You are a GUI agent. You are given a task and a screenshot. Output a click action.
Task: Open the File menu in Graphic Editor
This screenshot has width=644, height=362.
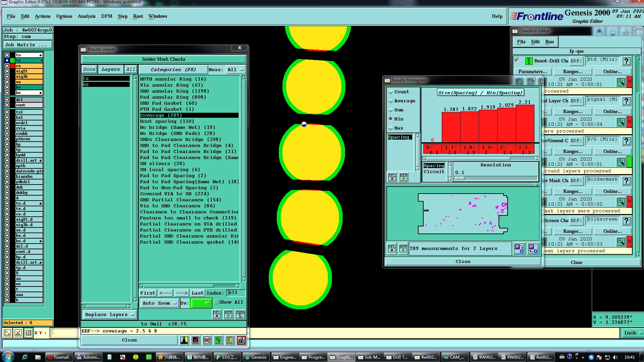pos(11,16)
